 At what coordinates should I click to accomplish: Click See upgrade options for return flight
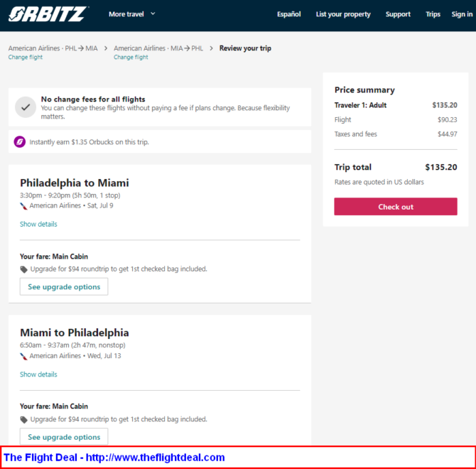point(64,437)
